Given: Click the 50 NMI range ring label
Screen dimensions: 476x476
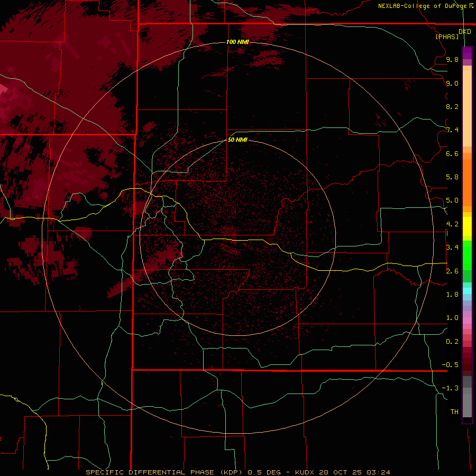Looking at the screenshot, I should [x=237, y=140].
